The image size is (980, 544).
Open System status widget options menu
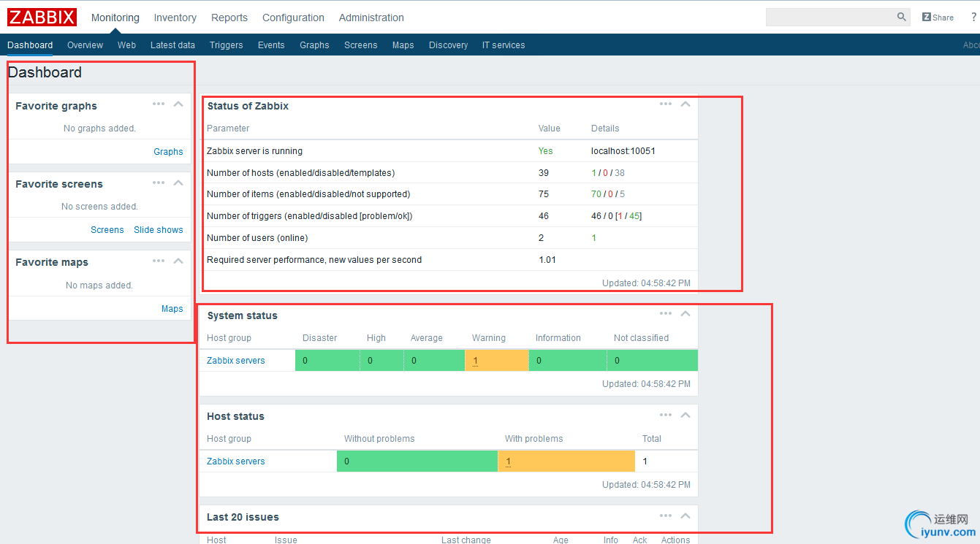[666, 313]
